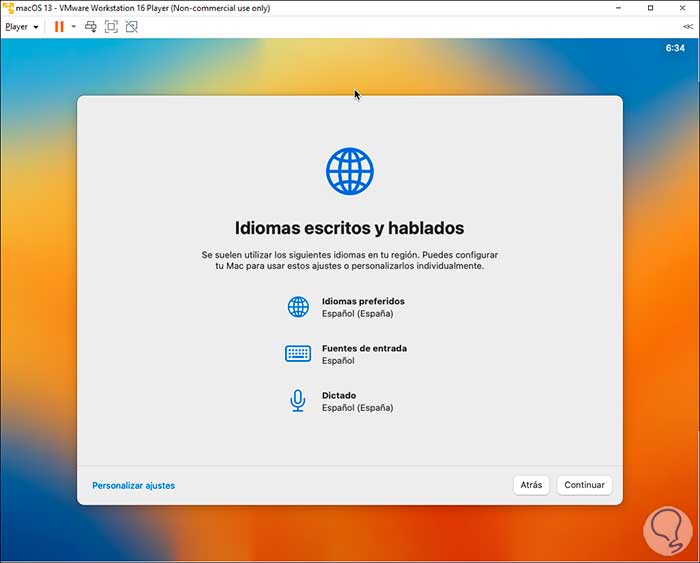Expand the power options dropdown arrow
Viewport: 700px width, 563px height.
pos(74,27)
